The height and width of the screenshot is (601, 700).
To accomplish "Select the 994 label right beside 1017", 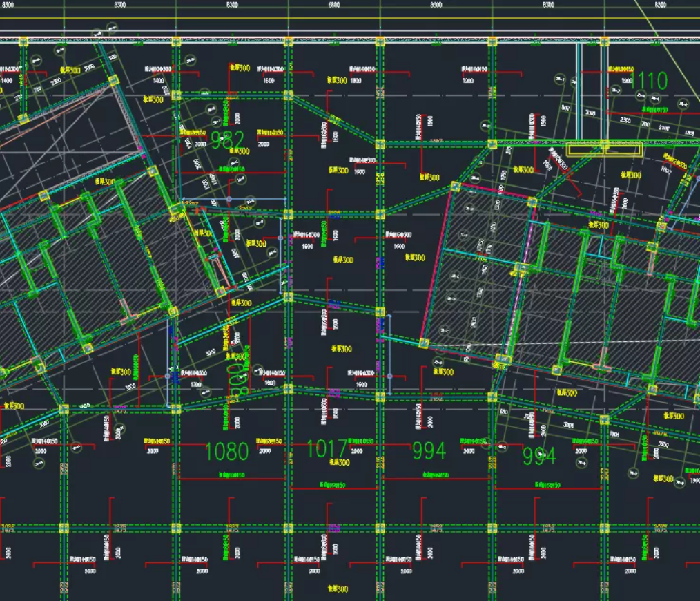I will tap(429, 451).
